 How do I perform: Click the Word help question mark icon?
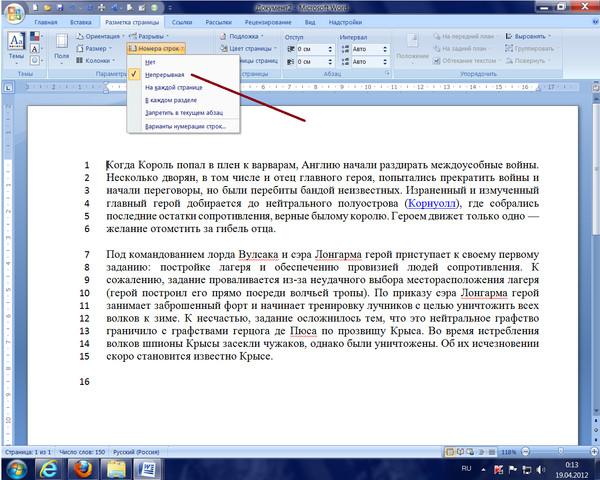(x=595, y=22)
